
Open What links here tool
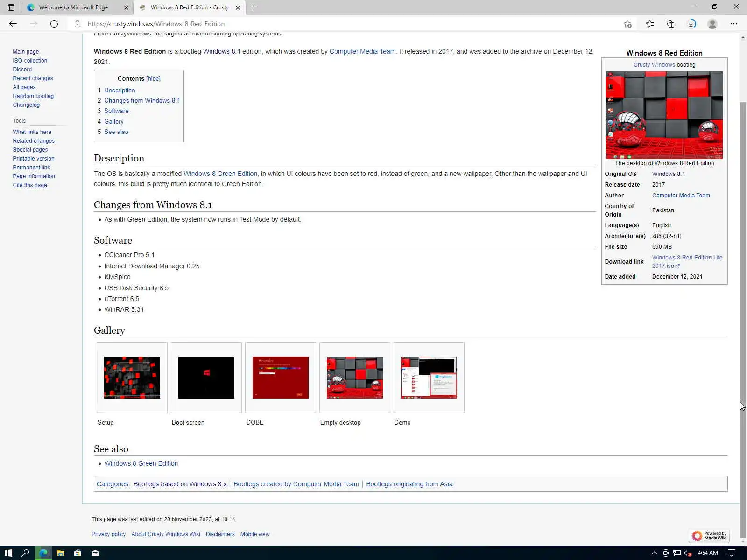tap(32, 132)
